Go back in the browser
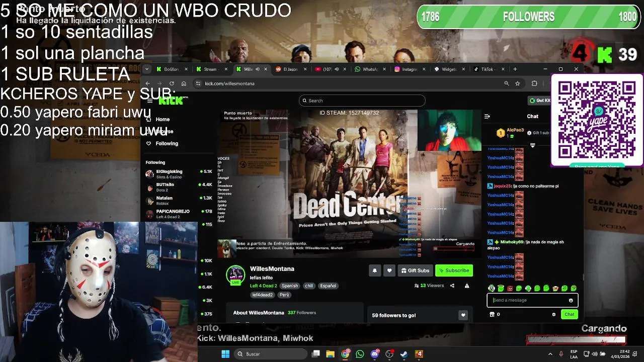 (147, 83)
